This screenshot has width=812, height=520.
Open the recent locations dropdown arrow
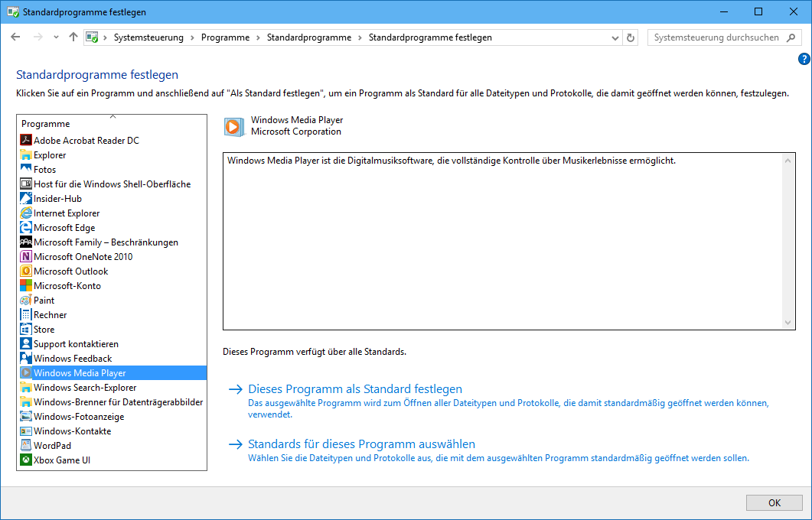coord(56,37)
